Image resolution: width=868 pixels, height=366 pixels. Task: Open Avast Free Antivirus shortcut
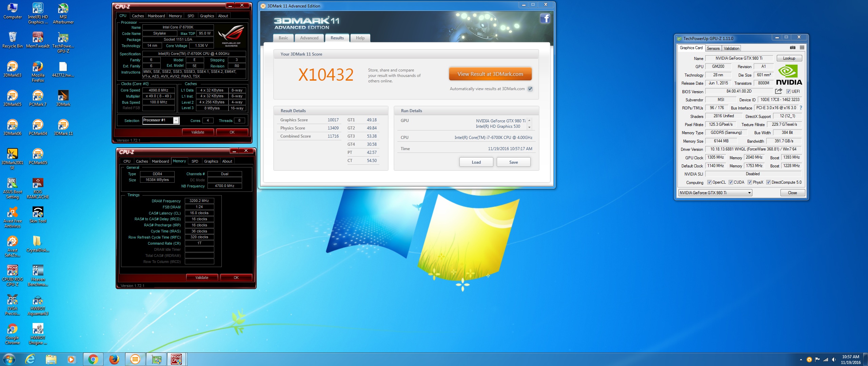13,217
